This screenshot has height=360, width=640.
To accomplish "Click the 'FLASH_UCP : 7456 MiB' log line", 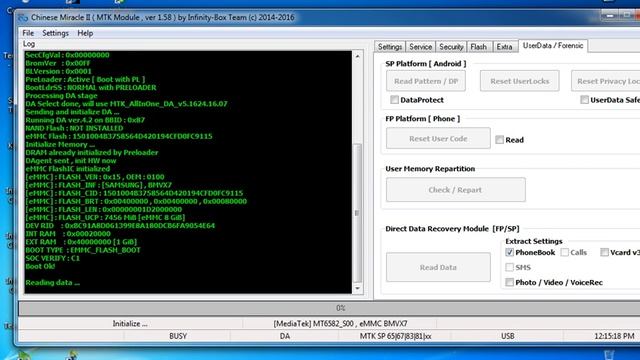I will point(105,217).
